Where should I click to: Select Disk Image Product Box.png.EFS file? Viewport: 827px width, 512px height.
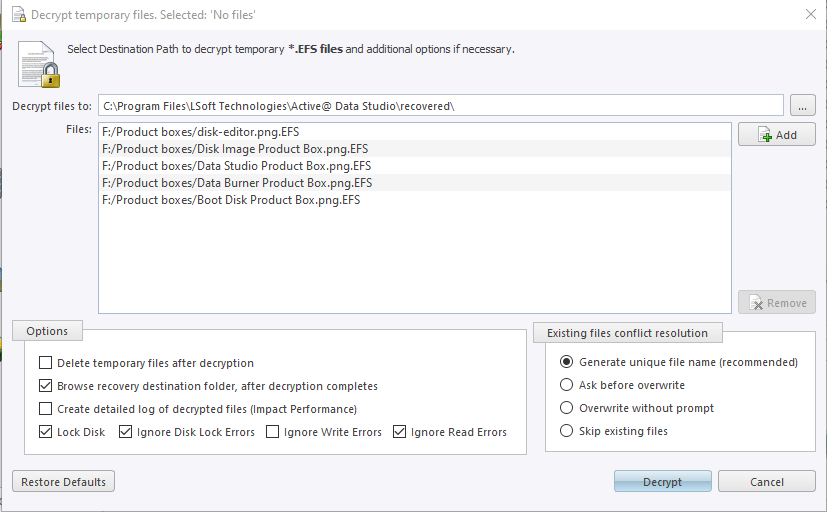click(x=415, y=149)
